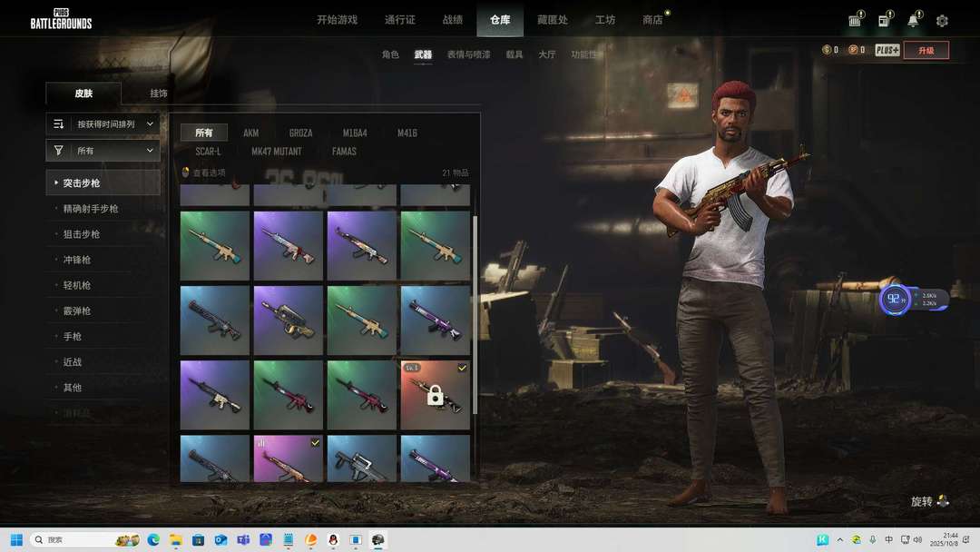Expand the sort by acquisition time dropdown

point(103,124)
